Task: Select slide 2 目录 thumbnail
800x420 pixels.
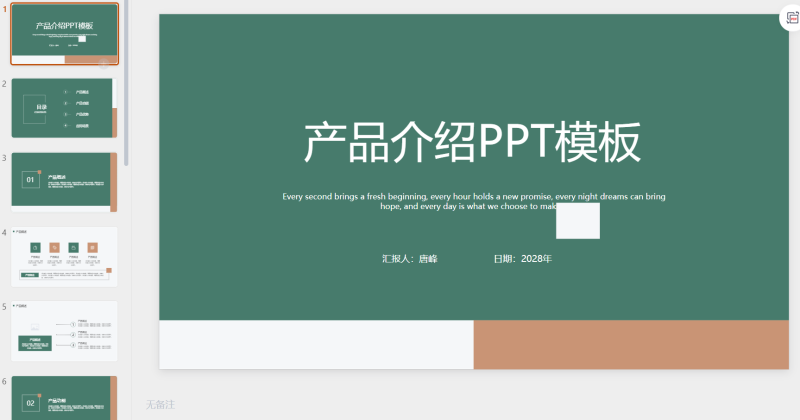Action: coord(64,108)
